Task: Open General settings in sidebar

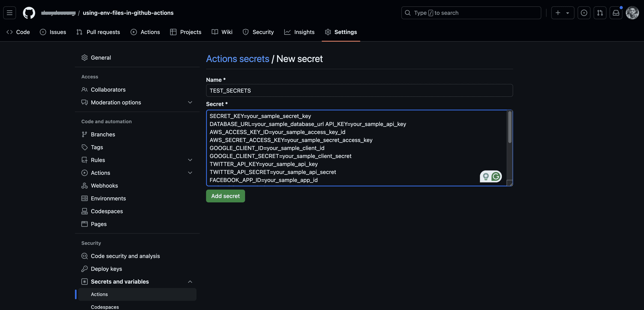Action: tap(137, 58)
